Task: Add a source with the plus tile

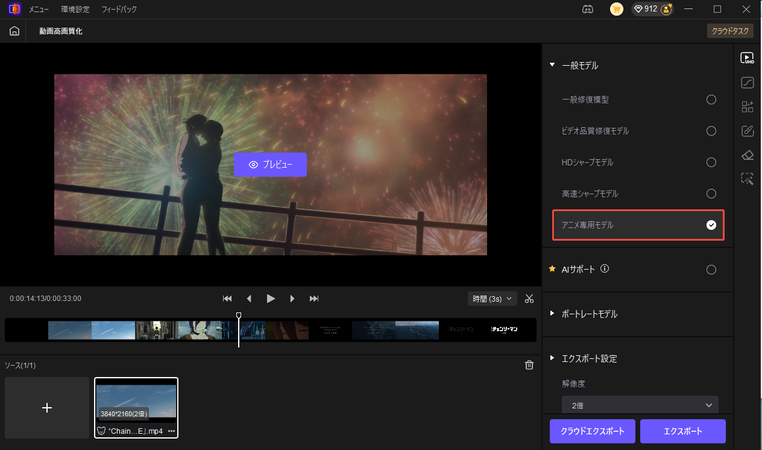Action: click(x=47, y=408)
